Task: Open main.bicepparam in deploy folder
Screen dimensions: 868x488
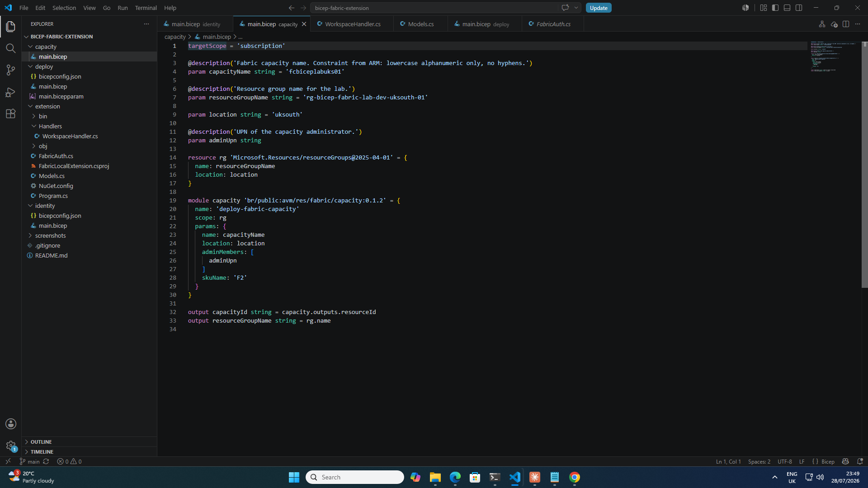Action: point(61,96)
